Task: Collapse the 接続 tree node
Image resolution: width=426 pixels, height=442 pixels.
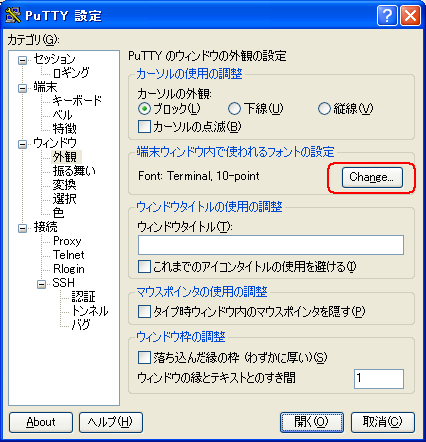Action: click(x=23, y=228)
